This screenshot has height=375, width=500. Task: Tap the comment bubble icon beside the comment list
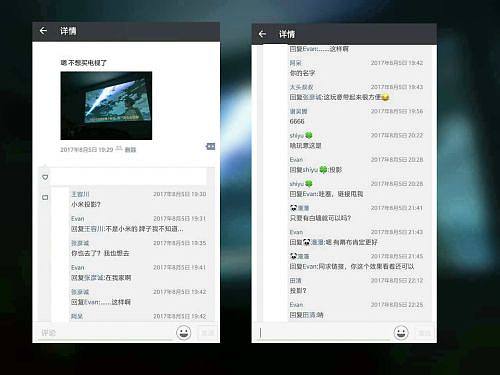(x=45, y=197)
